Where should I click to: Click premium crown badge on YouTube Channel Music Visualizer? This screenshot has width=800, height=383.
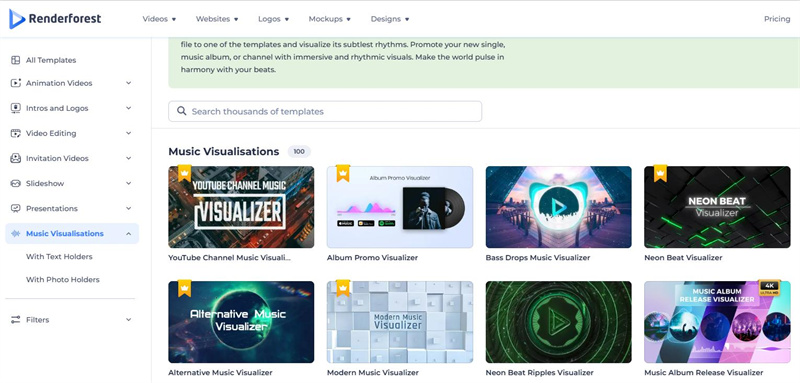coord(184,173)
